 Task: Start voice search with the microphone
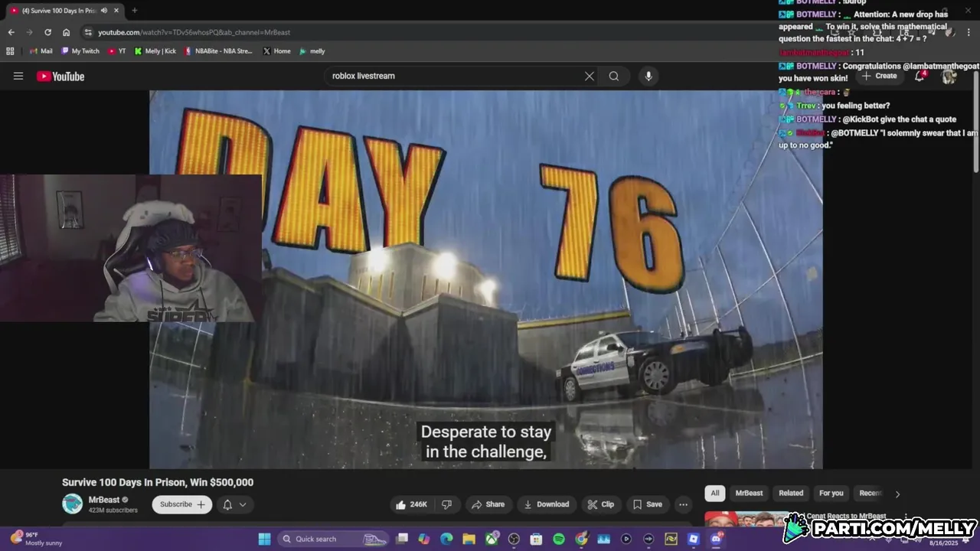[x=648, y=76]
